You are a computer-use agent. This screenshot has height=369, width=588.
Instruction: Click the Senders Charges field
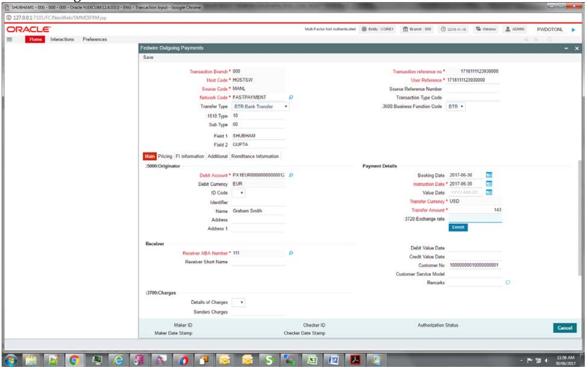click(x=258, y=312)
